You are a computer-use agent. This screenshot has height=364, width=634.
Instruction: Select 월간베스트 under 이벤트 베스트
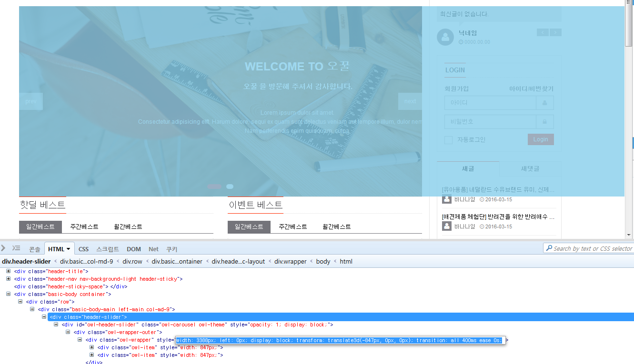(337, 227)
